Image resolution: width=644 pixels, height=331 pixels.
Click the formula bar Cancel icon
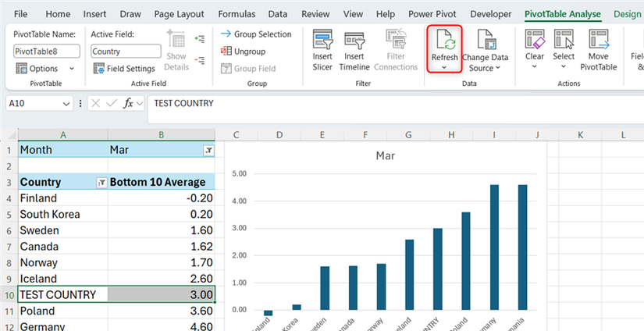point(96,104)
